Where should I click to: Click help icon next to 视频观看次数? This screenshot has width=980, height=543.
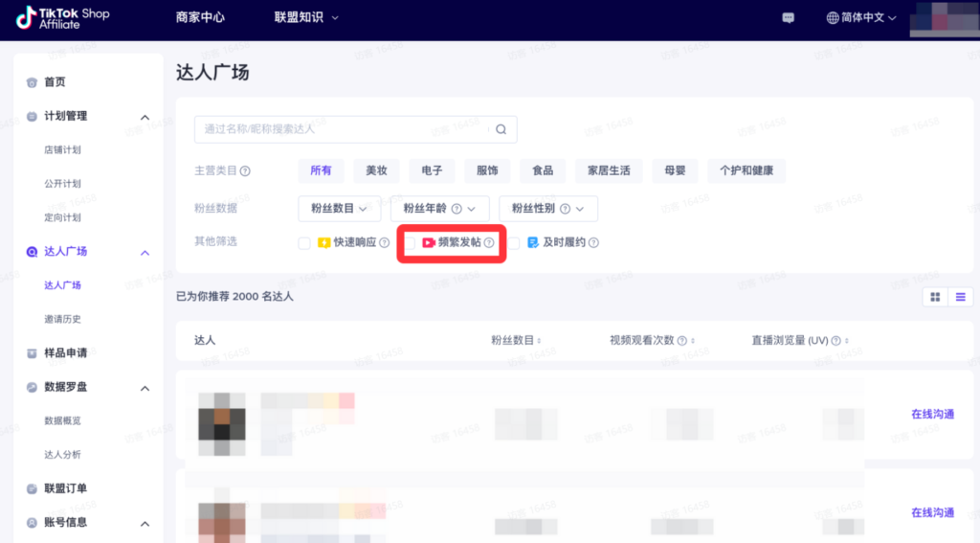point(681,341)
